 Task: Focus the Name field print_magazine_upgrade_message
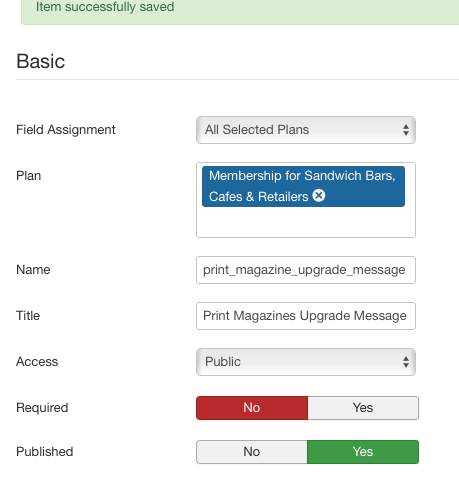click(x=306, y=270)
